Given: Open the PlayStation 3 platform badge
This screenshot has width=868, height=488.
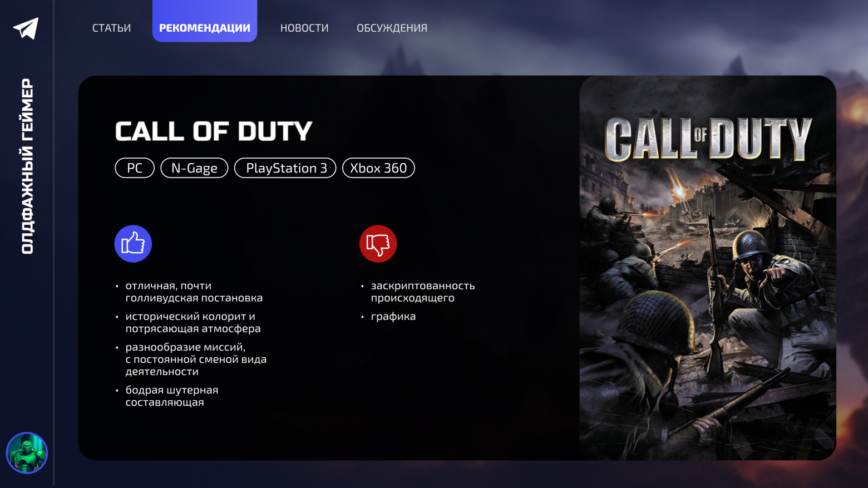Looking at the screenshot, I should coord(285,167).
